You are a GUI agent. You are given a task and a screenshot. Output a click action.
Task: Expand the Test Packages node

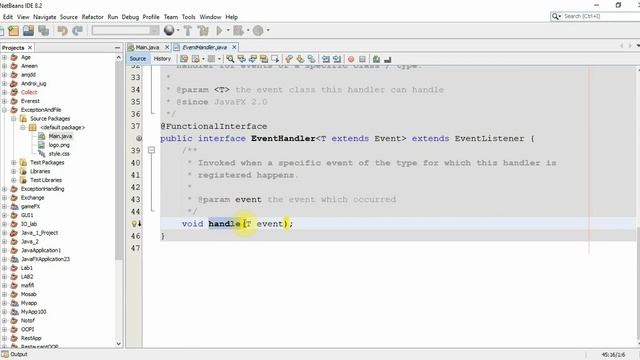[13, 162]
